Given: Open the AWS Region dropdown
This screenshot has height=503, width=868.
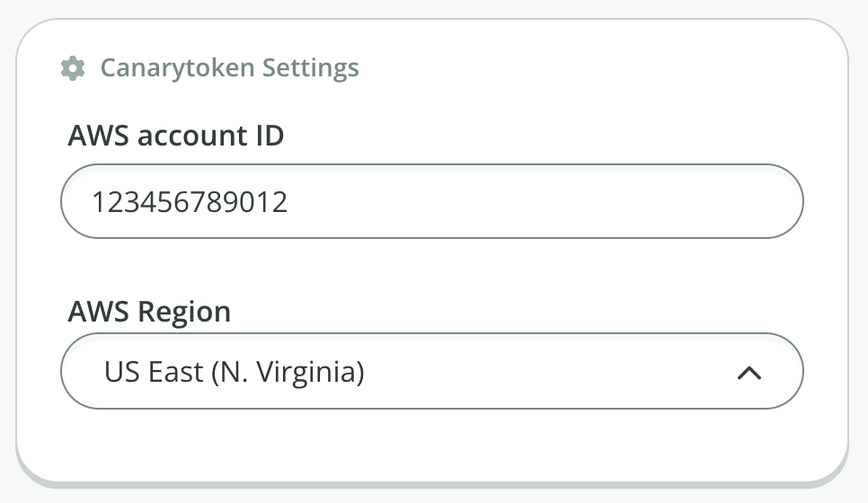Looking at the screenshot, I should click(431, 372).
